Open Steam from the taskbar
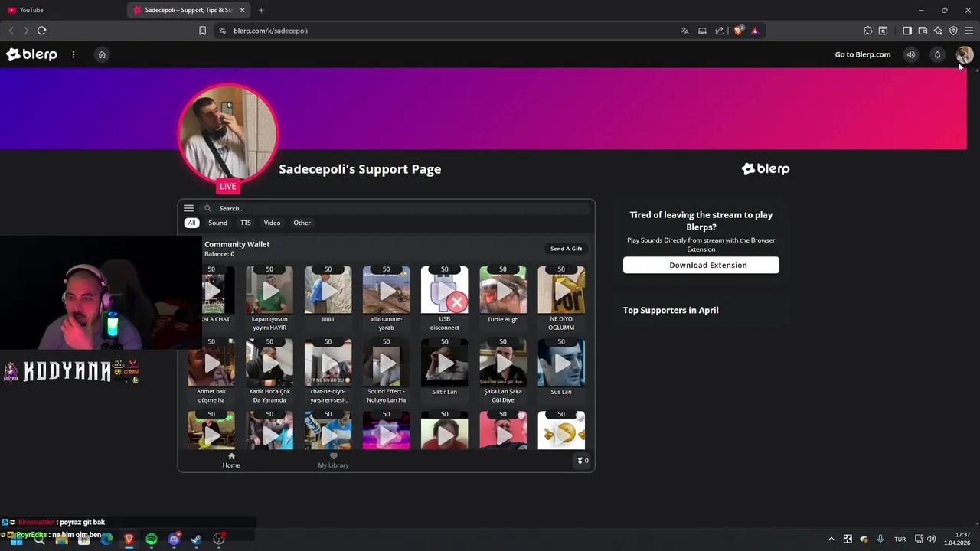Image resolution: width=980 pixels, height=551 pixels. [x=196, y=539]
